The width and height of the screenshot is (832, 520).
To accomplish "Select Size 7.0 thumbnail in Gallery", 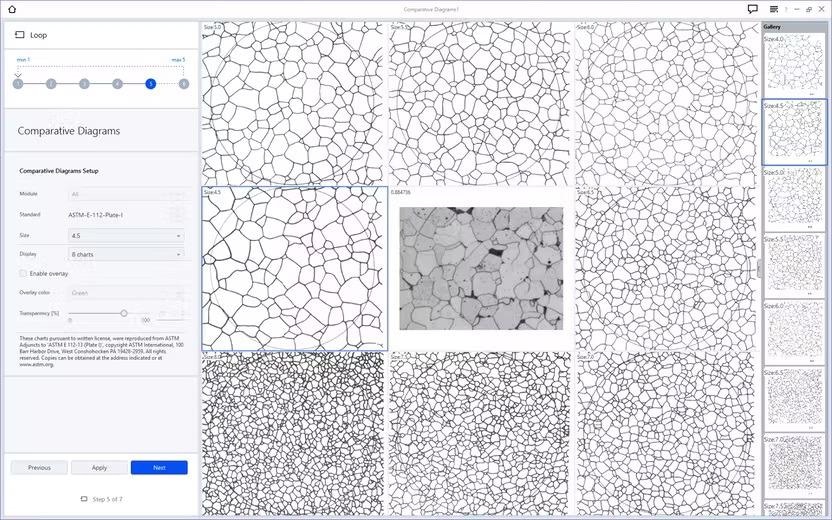I will click(x=794, y=466).
